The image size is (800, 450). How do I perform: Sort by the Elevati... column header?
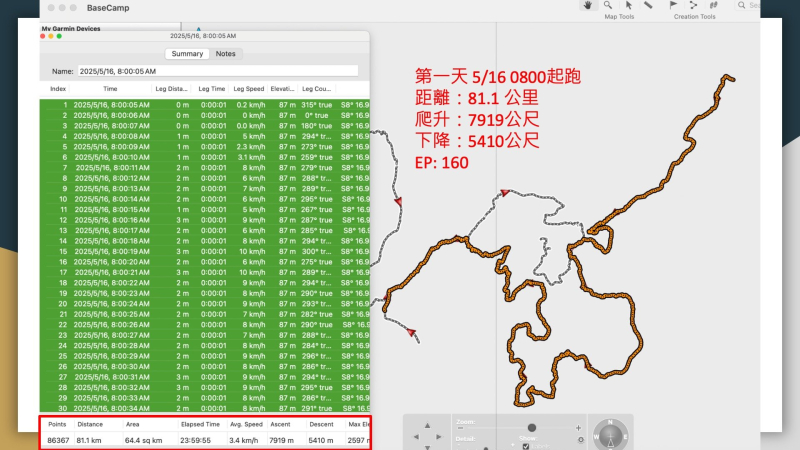[x=282, y=89]
